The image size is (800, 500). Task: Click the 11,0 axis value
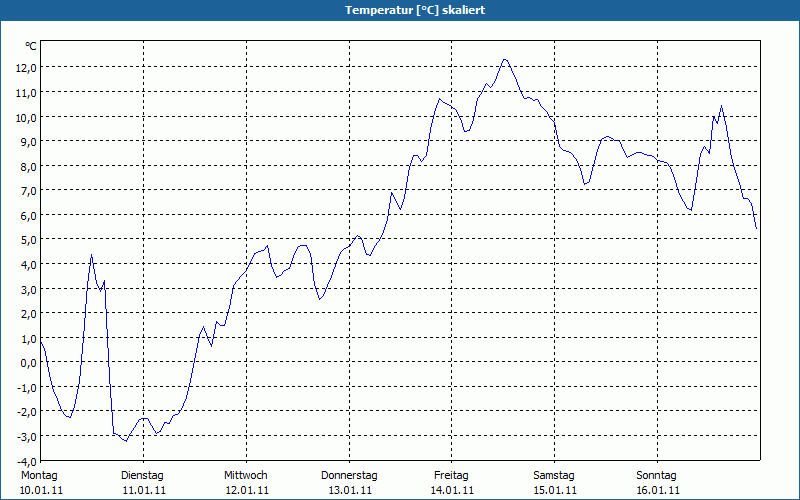coord(26,93)
